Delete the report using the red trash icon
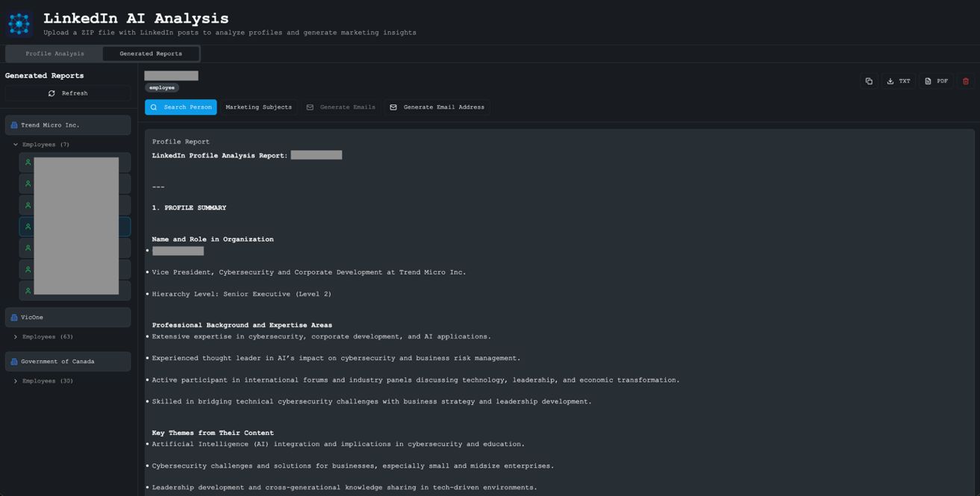980x496 pixels. tap(965, 81)
